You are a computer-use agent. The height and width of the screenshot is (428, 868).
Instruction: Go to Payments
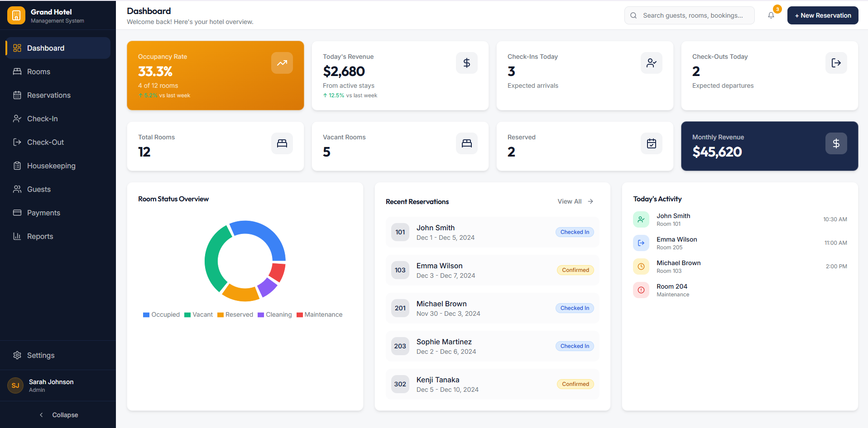[58, 213]
